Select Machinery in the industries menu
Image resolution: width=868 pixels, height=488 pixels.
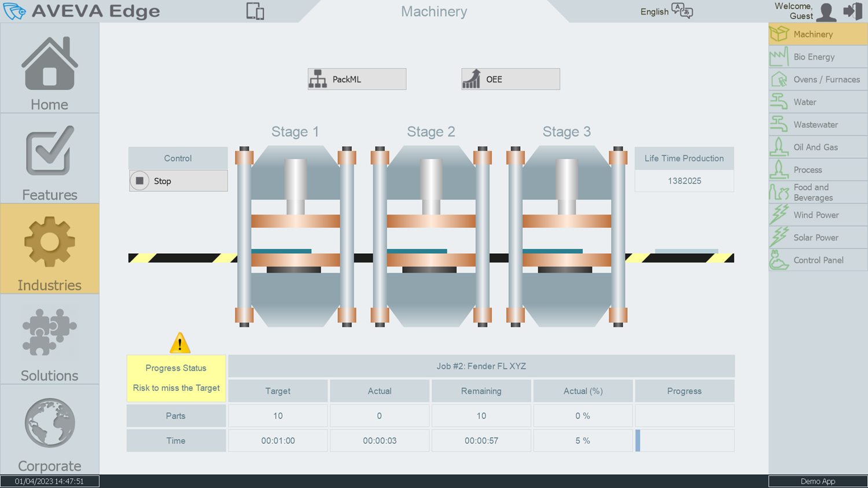[818, 34]
